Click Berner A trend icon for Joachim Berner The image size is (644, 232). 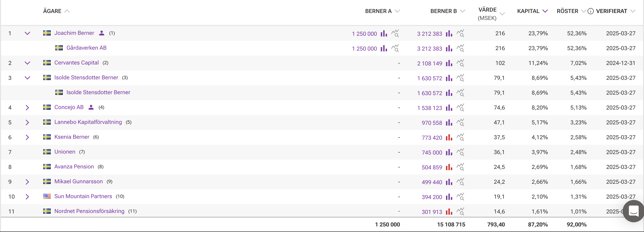tap(395, 33)
